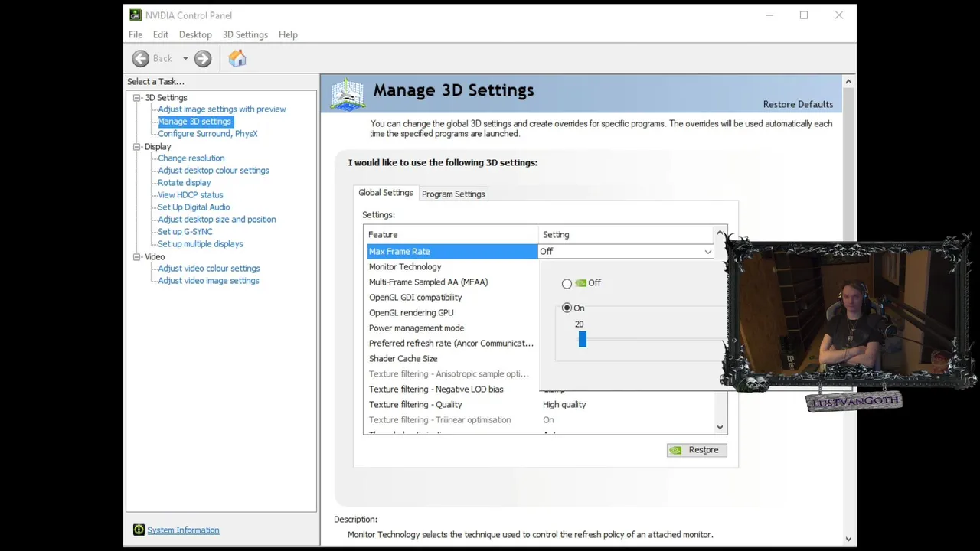Select the OpenGL GDI compatibility row
This screenshot has height=551, width=980.
452,297
